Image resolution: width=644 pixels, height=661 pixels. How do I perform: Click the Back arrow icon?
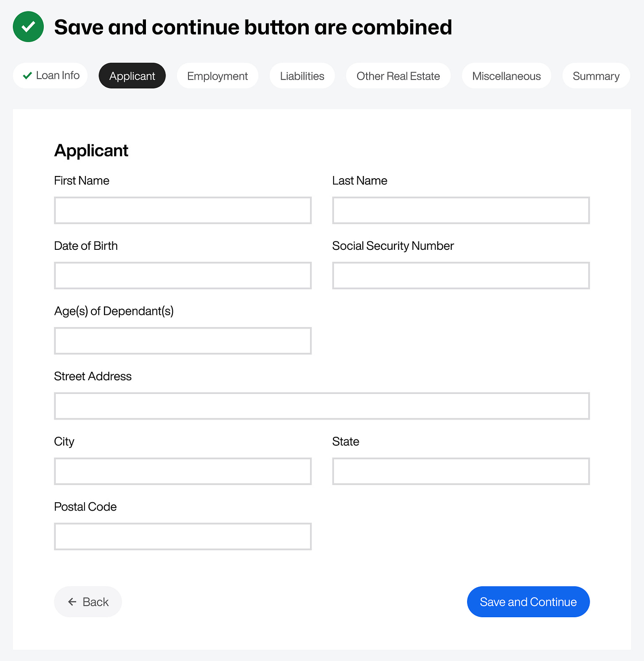tap(72, 602)
